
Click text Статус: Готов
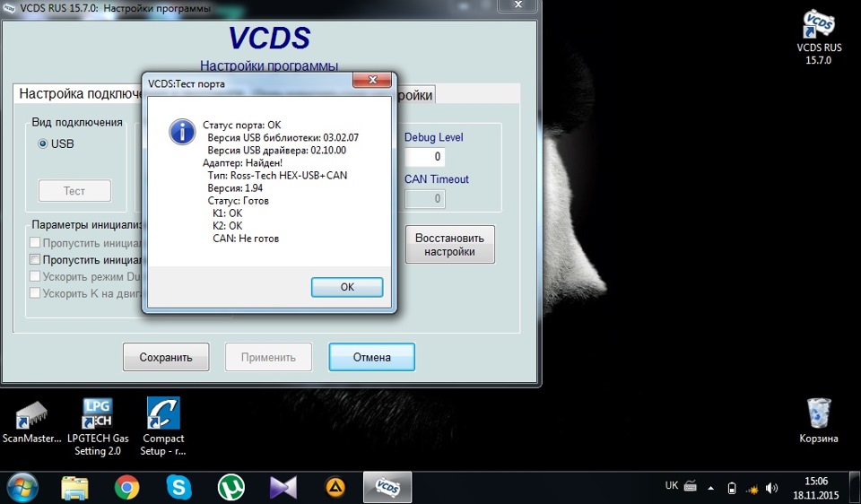tap(239, 201)
